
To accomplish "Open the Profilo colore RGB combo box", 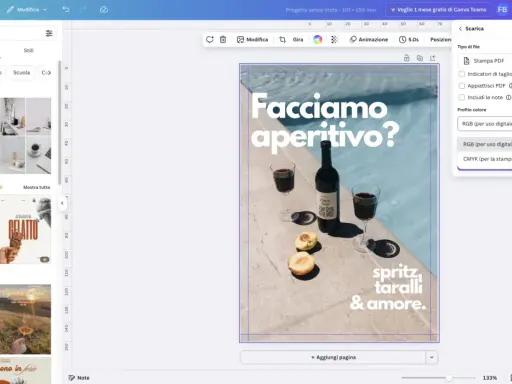I will [x=485, y=124].
